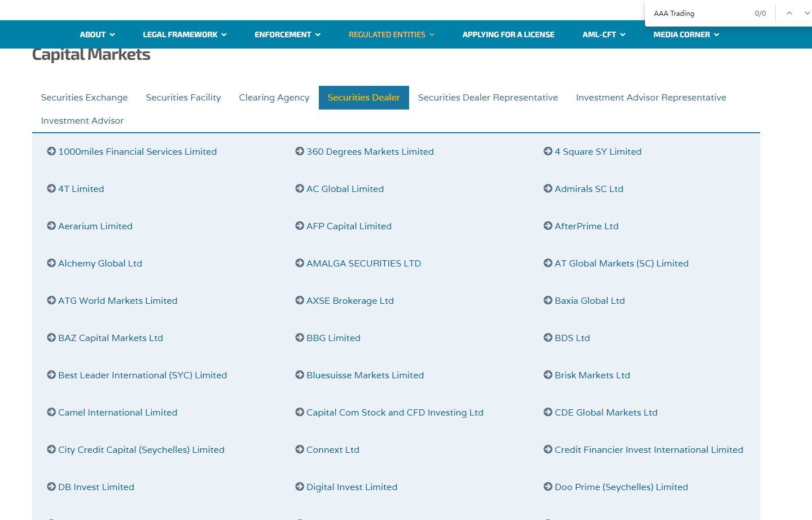Click arrow icon beside 1000miles Financial Services Limited
The height and width of the screenshot is (520, 812).
tap(51, 151)
